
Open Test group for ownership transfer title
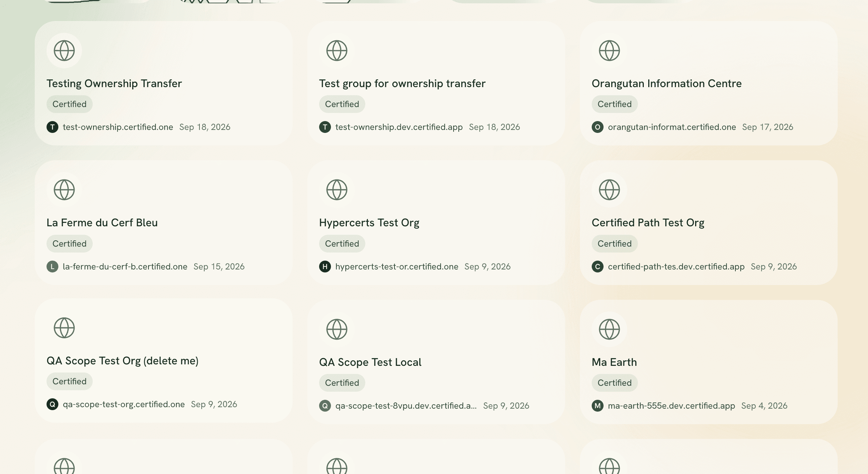pyautogui.click(x=402, y=84)
